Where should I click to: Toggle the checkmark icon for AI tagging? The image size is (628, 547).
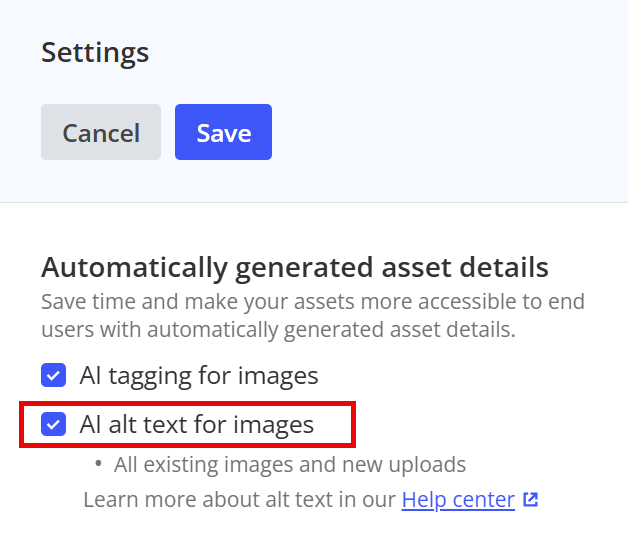tap(53, 375)
